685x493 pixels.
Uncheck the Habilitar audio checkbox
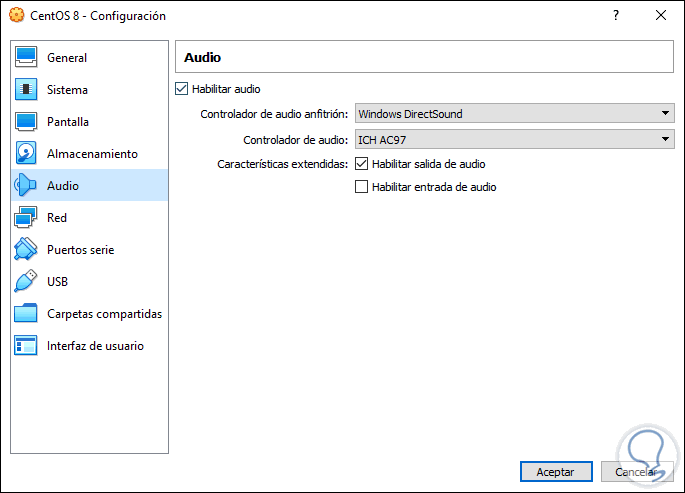pos(181,89)
